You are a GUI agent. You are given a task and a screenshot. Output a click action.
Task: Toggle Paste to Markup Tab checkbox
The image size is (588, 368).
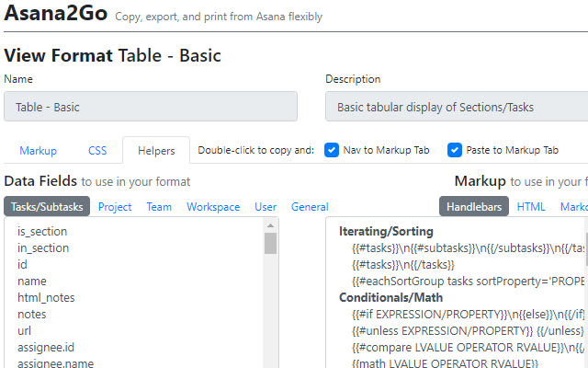[455, 150]
